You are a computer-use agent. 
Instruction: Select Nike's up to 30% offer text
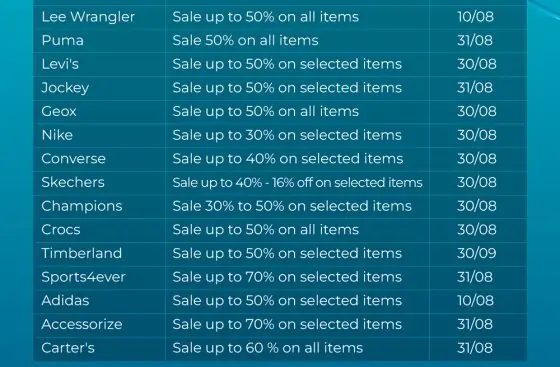(287, 135)
